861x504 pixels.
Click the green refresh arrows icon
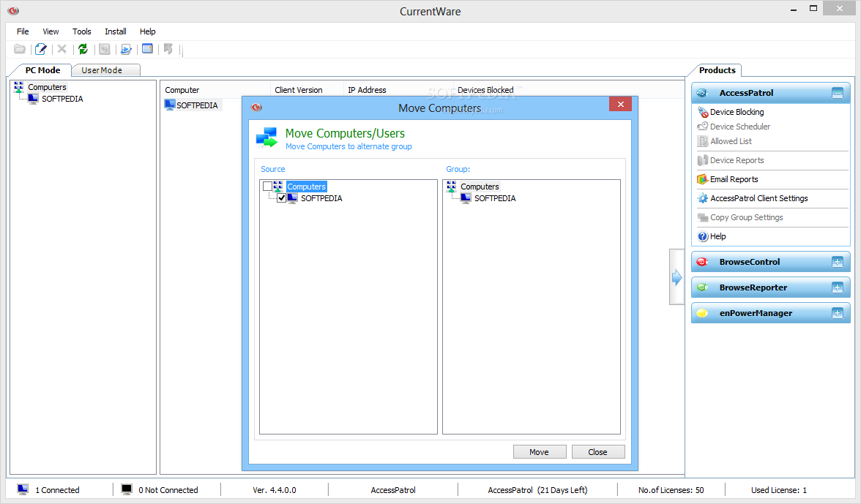[83, 49]
